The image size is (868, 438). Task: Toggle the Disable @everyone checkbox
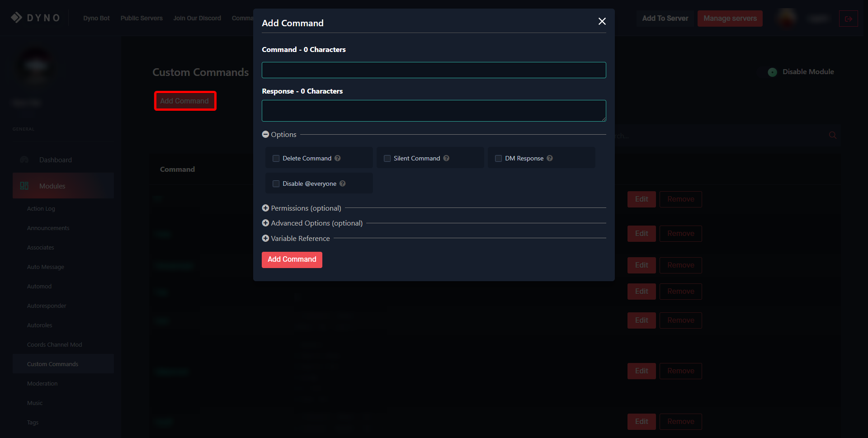click(276, 184)
